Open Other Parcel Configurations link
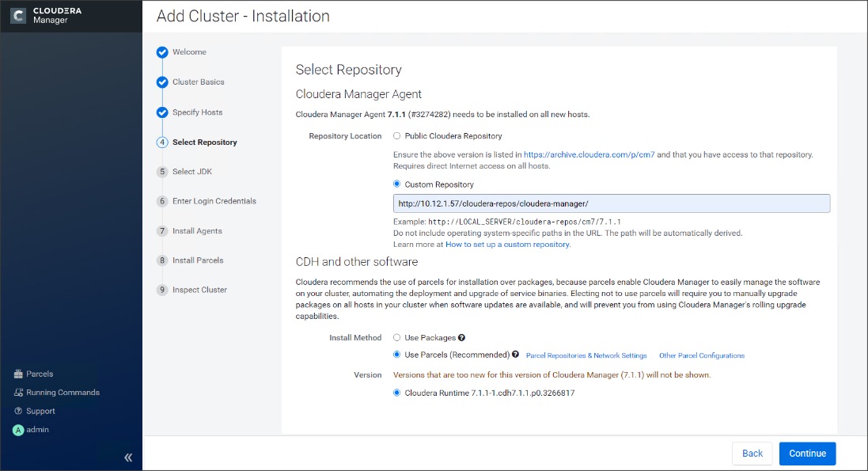Image resolution: width=868 pixels, height=471 pixels. [x=701, y=355]
